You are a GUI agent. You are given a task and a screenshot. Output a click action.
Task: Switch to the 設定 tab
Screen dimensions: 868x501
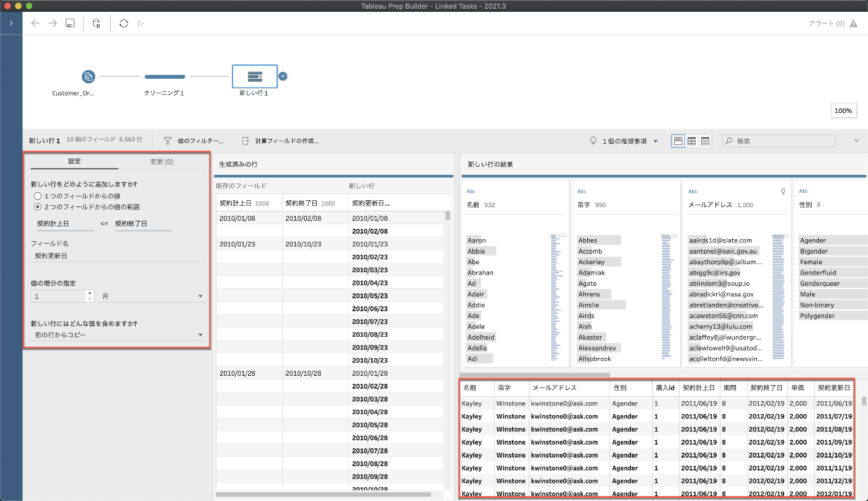74,161
